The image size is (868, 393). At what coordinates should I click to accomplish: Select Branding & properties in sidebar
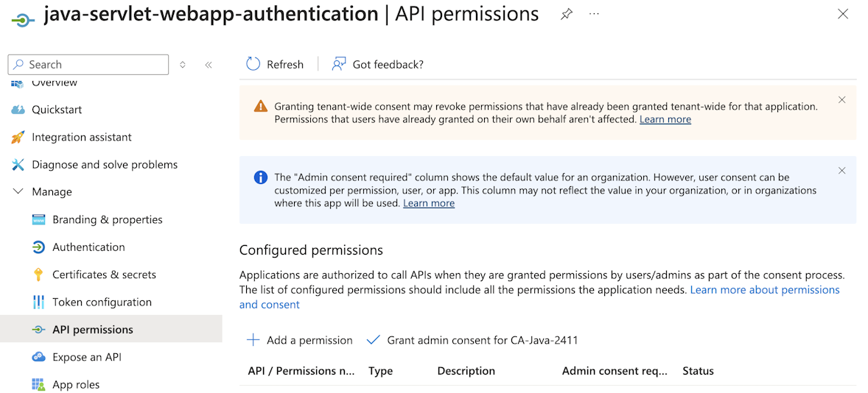tap(107, 219)
